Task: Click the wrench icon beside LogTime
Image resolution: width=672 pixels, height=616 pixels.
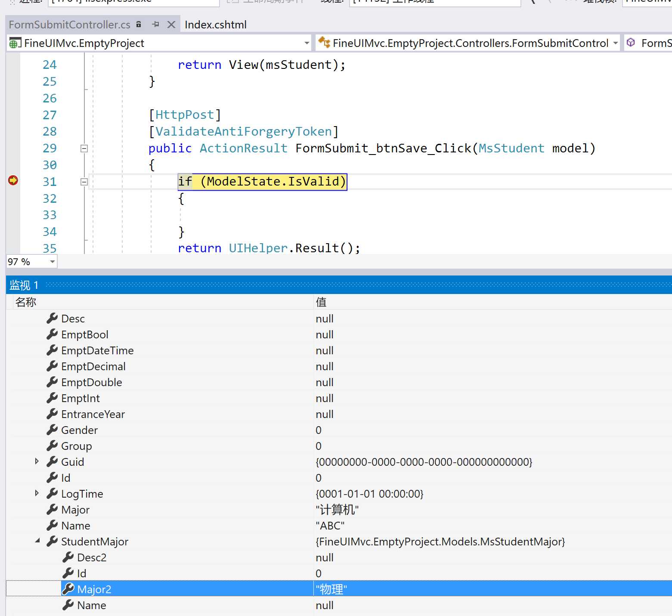Action: (52, 493)
